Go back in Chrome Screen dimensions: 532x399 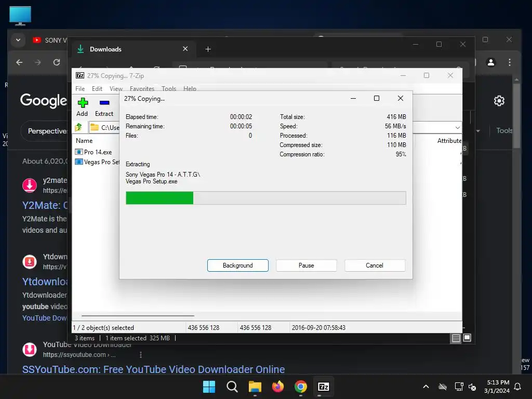point(19,62)
